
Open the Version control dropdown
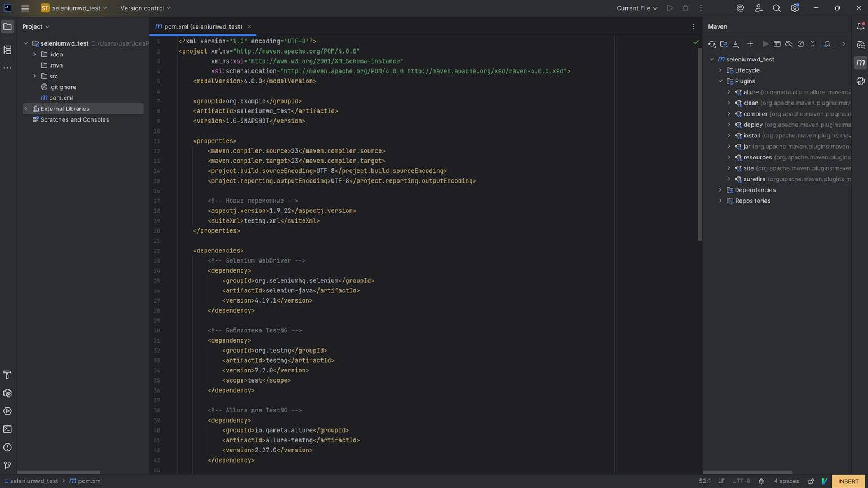145,8
